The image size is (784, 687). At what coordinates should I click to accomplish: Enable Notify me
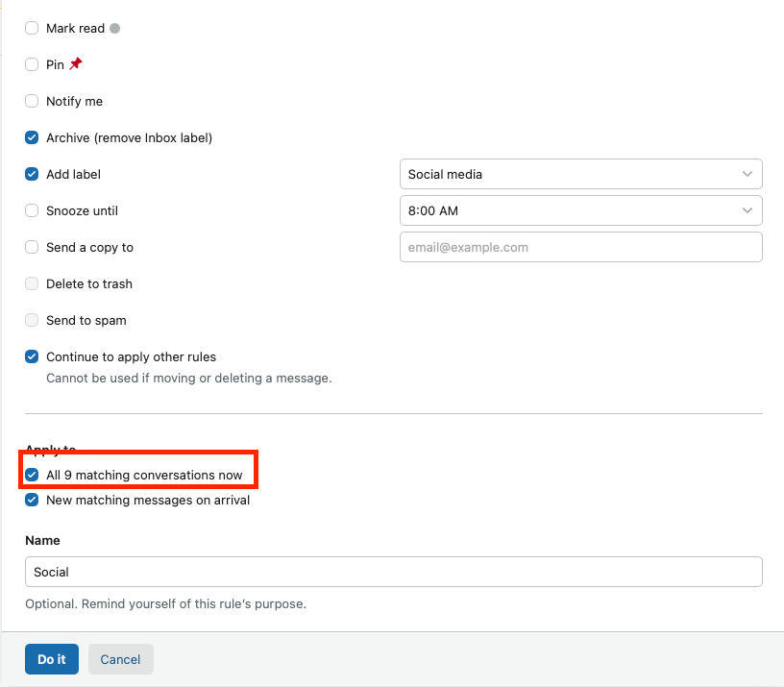point(31,101)
